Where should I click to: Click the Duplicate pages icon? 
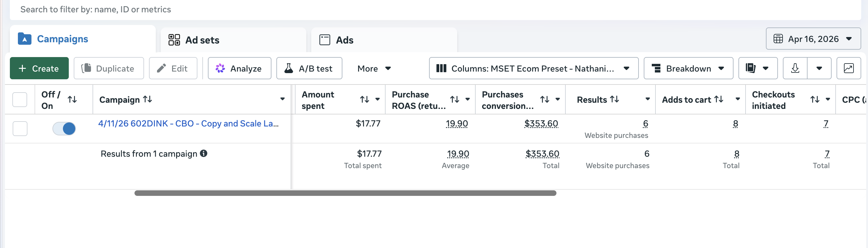(86, 68)
